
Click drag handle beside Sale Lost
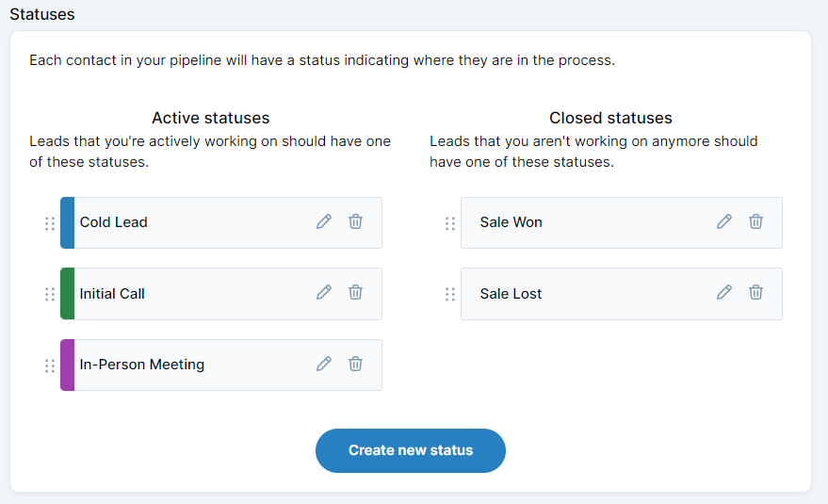(x=450, y=294)
